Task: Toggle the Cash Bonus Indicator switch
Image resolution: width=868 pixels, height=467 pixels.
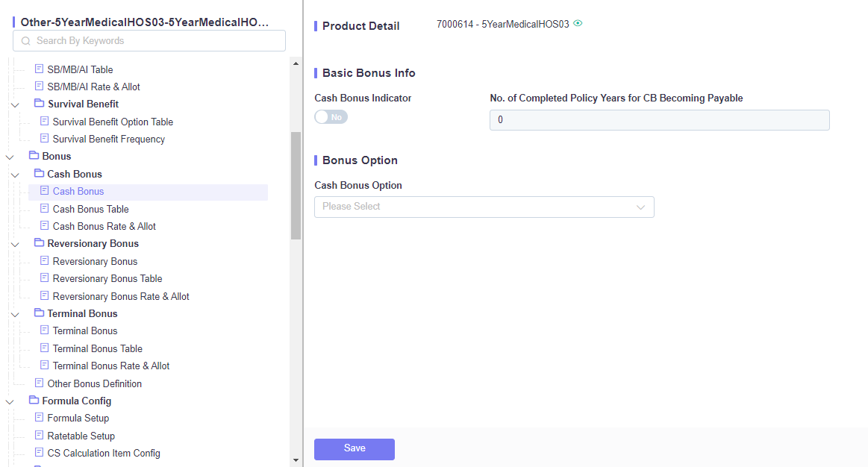Action: tap(331, 116)
